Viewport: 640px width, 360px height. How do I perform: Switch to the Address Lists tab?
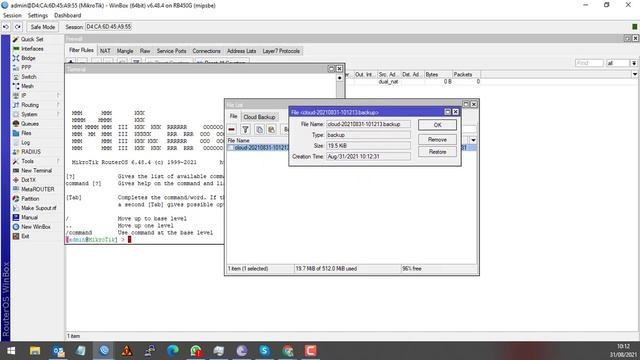pyautogui.click(x=242, y=51)
